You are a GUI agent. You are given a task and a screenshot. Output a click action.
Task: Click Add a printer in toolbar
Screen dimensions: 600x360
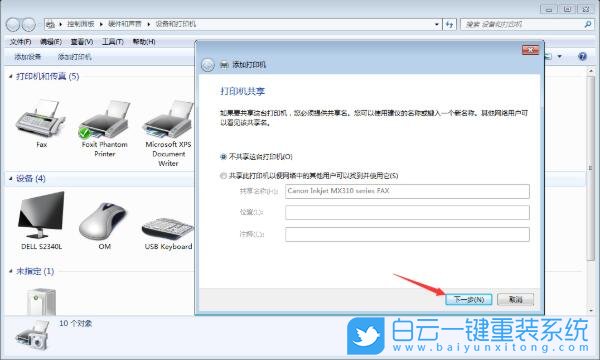point(74,57)
